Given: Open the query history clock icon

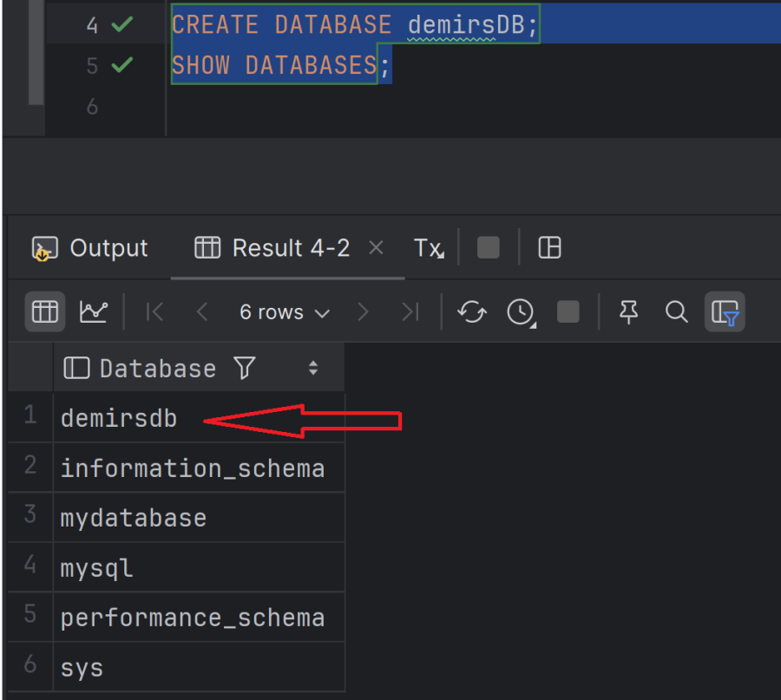Looking at the screenshot, I should coord(521,312).
